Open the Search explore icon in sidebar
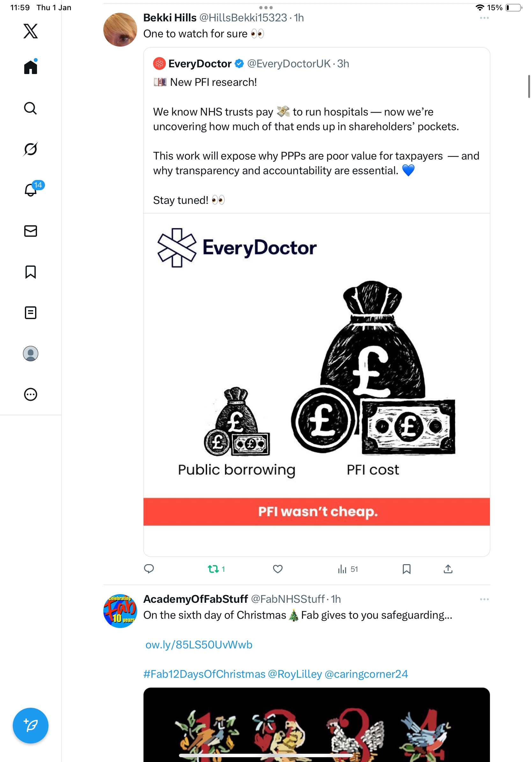This screenshot has height=762, width=532. 31,108
